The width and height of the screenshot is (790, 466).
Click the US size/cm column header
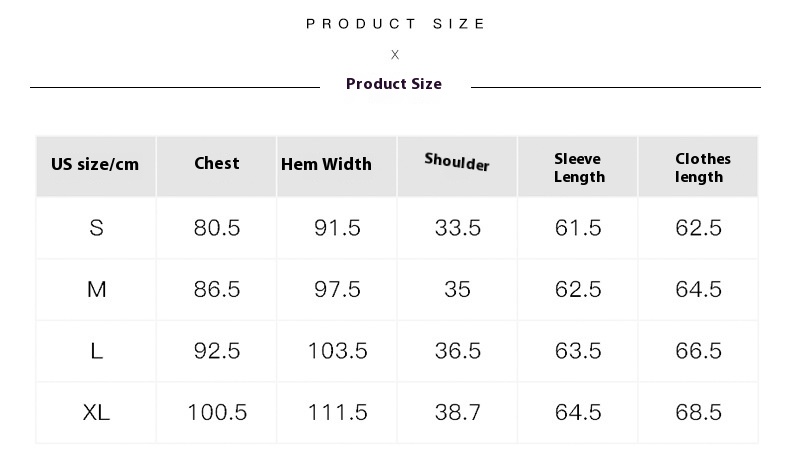pyautogui.click(x=95, y=164)
